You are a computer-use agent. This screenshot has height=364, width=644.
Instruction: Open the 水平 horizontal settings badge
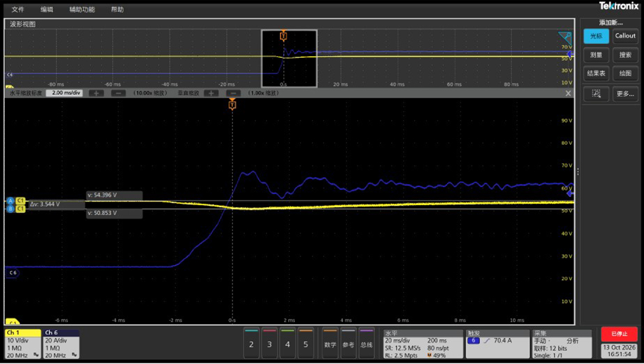(x=423, y=344)
